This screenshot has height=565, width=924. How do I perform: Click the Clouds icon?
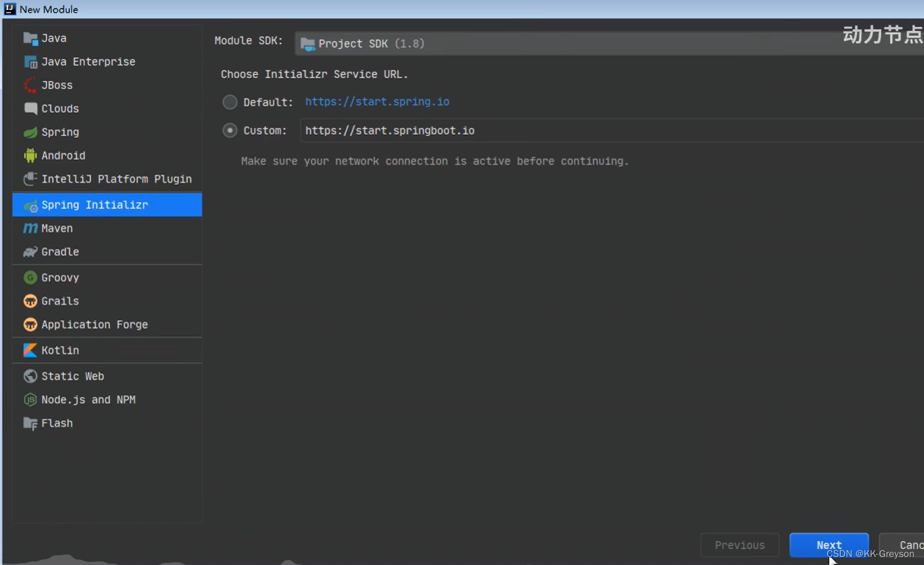(x=30, y=108)
